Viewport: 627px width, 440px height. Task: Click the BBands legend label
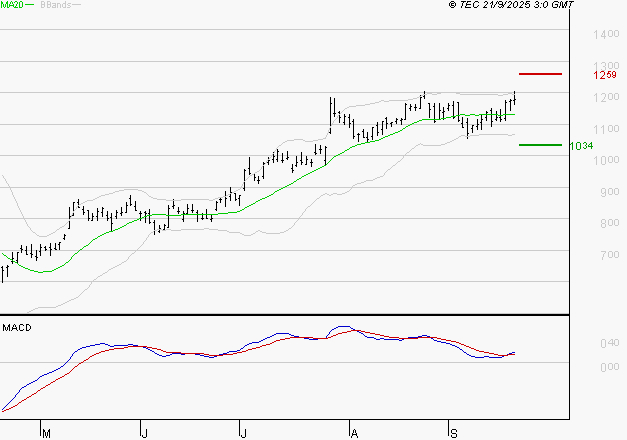click(56, 5)
